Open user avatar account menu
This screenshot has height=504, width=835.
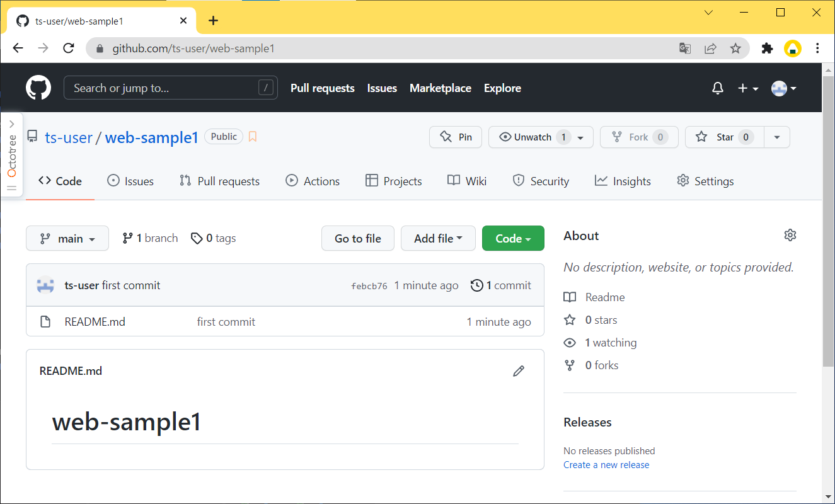point(784,88)
